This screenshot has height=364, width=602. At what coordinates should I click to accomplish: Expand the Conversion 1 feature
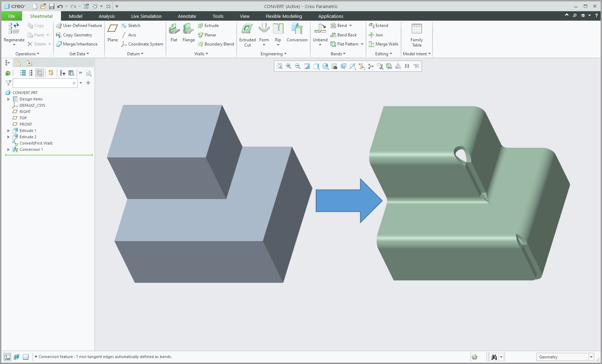click(x=8, y=149)
